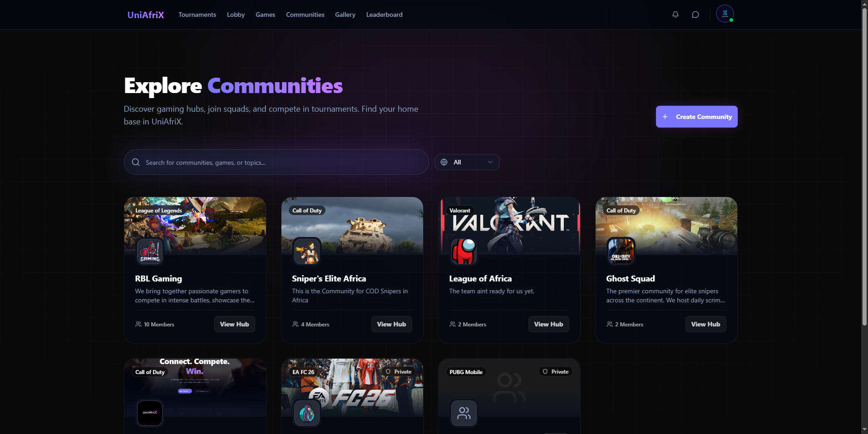Open the notifications bell icon
868x434 pixels.
pyautogui.click(x=676, y=15)
